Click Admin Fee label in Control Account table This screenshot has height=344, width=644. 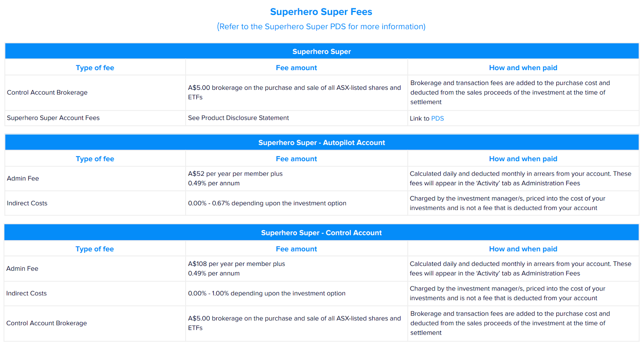tap(23, 269)
